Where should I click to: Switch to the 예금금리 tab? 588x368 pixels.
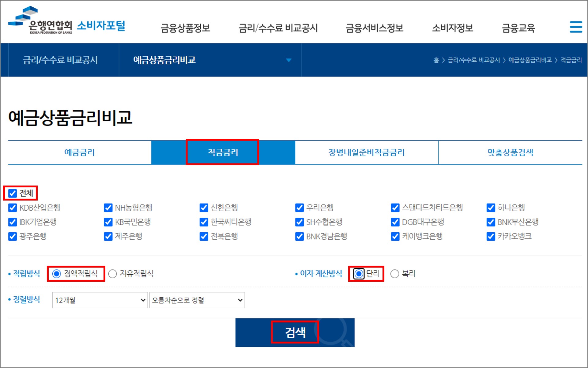[x=80, y=152]
